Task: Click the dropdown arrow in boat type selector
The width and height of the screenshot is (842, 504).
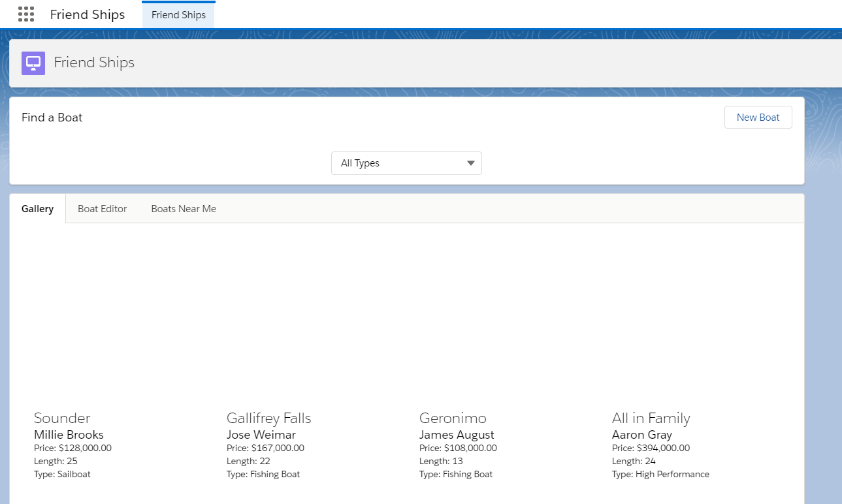Action: (x=470, y=163)
